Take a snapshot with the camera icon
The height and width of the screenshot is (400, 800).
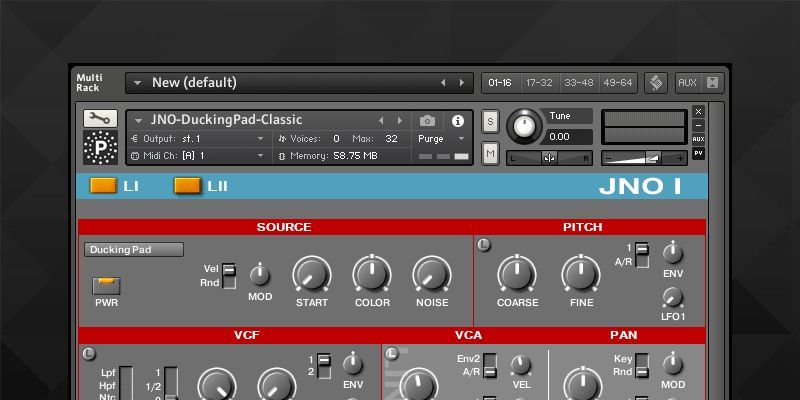click(428, 121)
